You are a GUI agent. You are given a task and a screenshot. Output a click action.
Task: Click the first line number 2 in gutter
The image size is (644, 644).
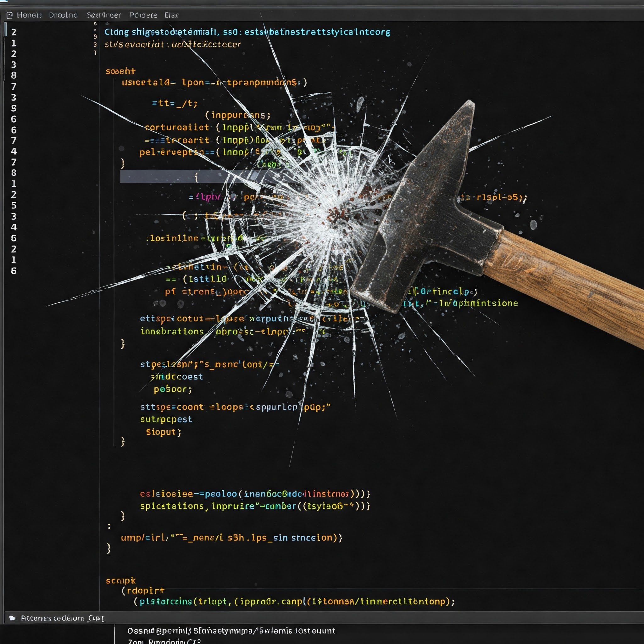[14, 32]
